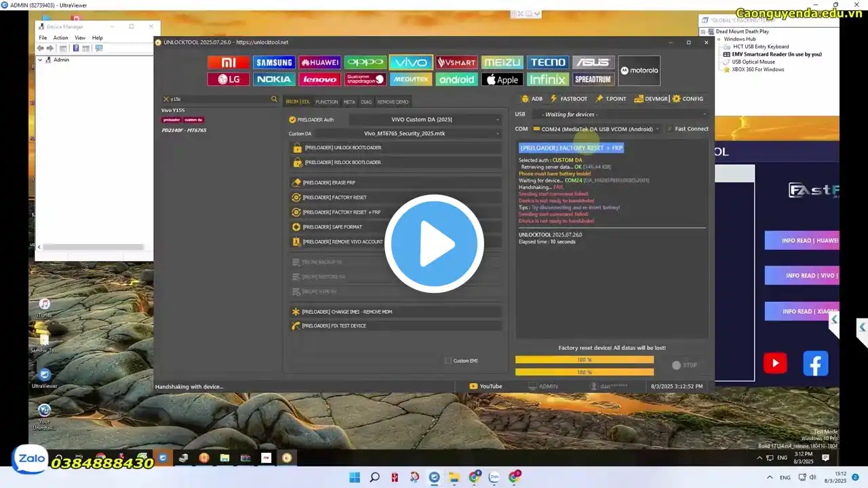Stop the current operation with STOP

click(x=684, y=365)
